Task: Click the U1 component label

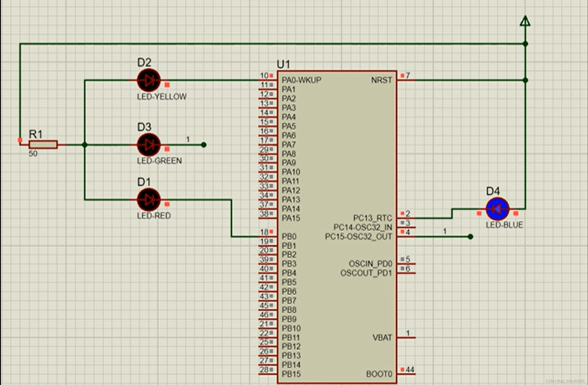Action: pos(283,65)
